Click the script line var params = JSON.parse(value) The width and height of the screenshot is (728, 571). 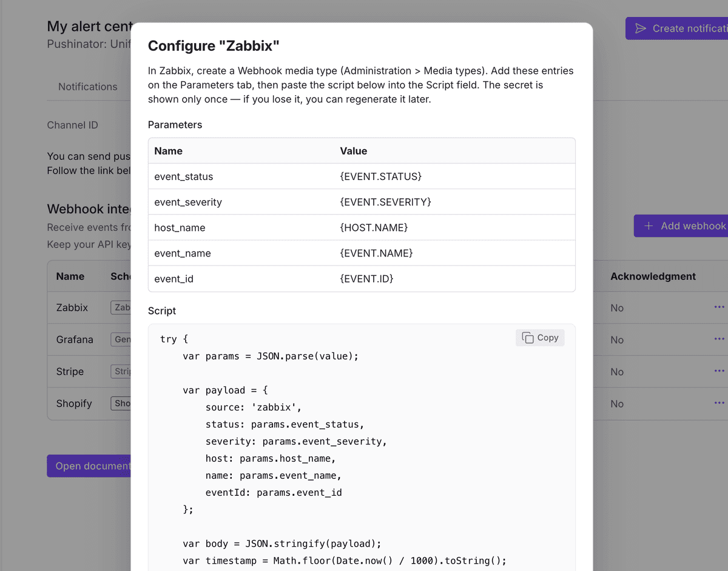coord(271,356)
